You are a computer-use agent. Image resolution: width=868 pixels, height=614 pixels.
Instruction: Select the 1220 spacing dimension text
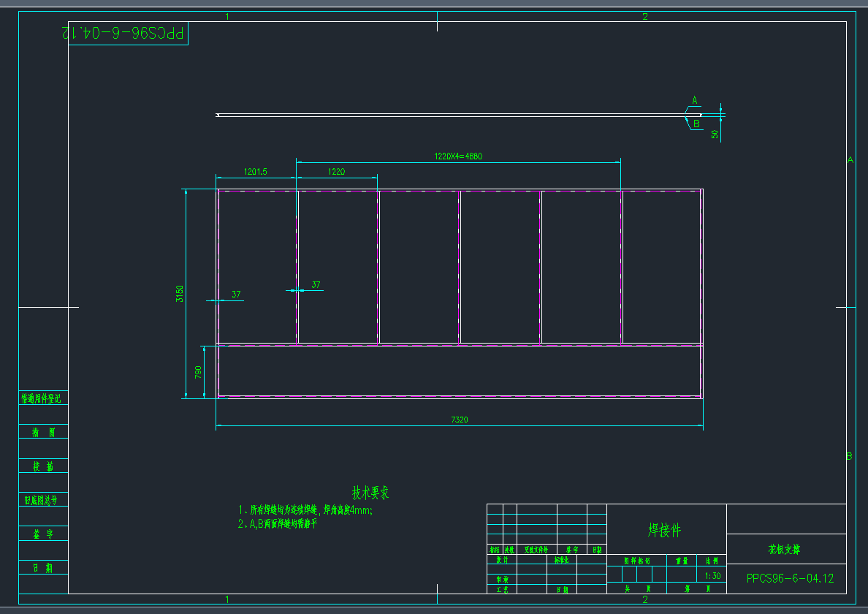click(x=336, y=172)
